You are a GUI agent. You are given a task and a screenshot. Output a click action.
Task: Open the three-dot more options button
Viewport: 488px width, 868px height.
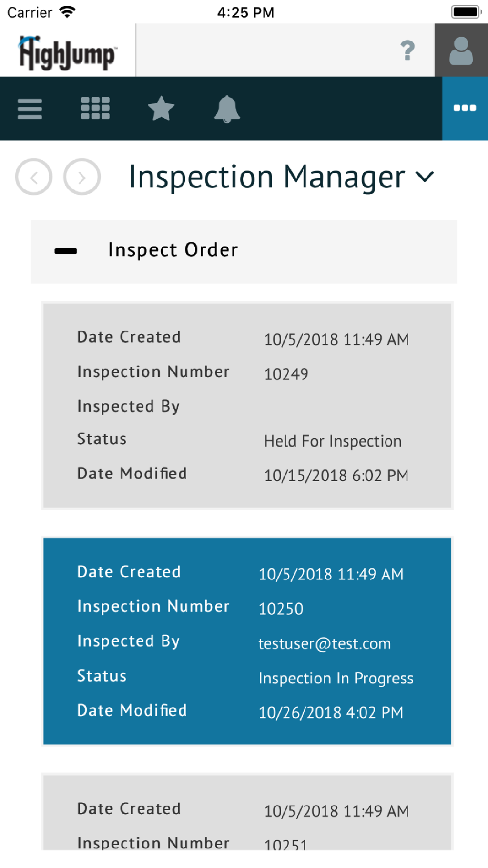[x=465, y=108]
